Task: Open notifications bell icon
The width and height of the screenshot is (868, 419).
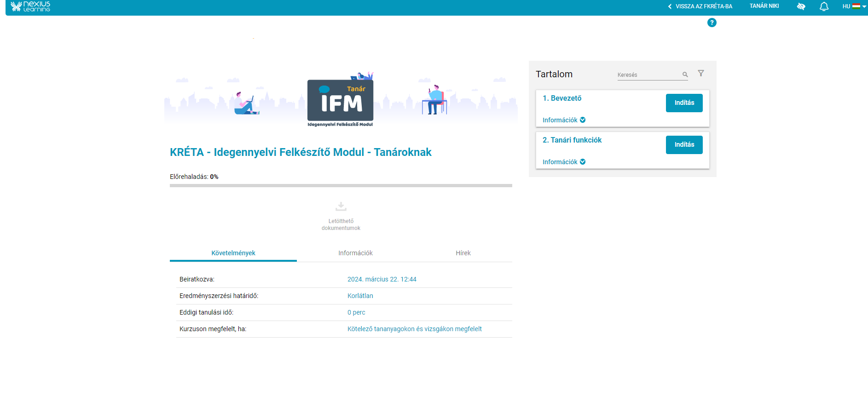Action: (x=824, y=6)
